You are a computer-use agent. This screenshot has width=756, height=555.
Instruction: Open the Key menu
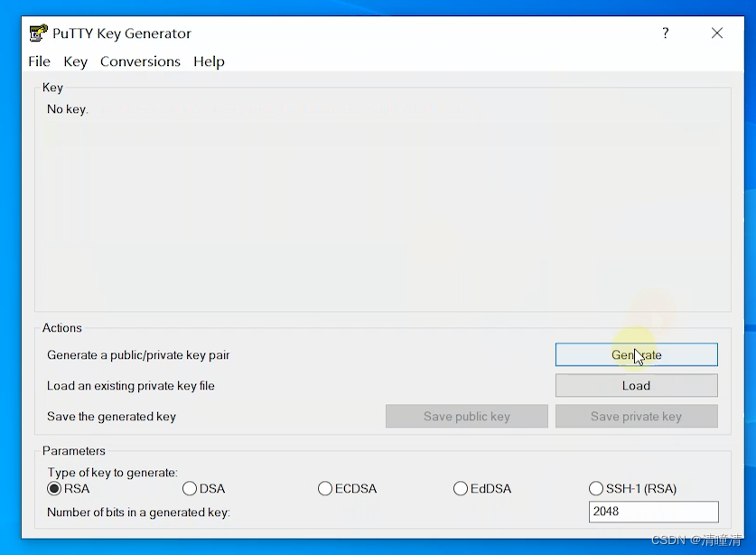point(76,61)
